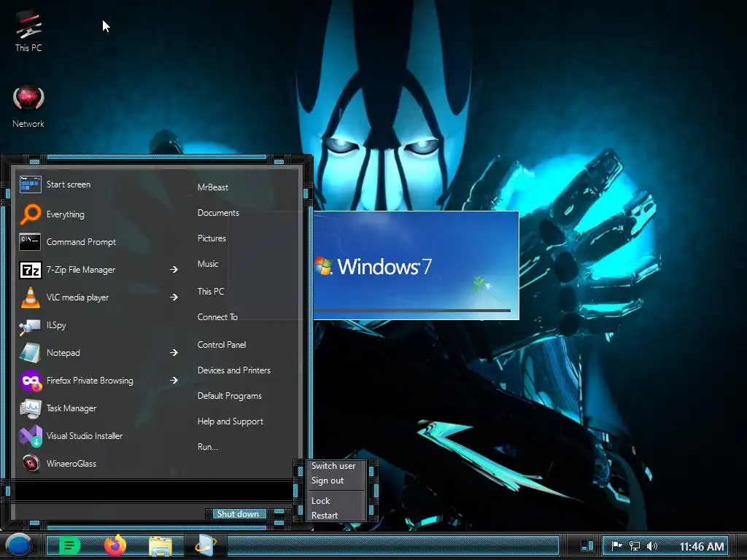Open Devices and Printers
The image size is (747, 560).
[x=234, y=370]
